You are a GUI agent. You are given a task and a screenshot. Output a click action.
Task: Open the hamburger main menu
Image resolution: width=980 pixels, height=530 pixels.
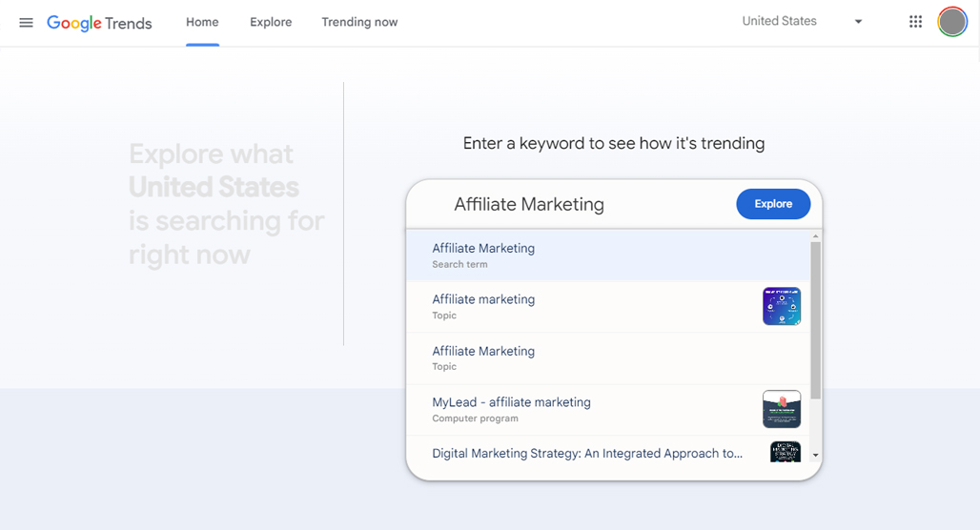click(26, 23)
